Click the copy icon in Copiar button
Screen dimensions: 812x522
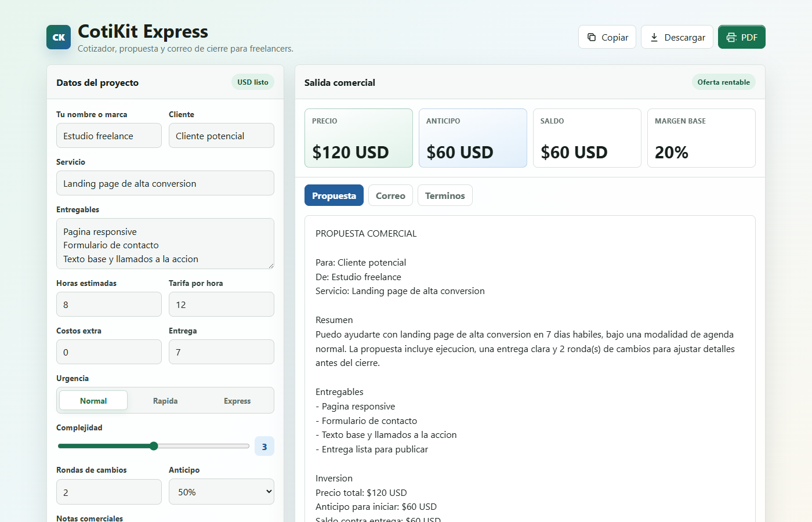(592, 37)
